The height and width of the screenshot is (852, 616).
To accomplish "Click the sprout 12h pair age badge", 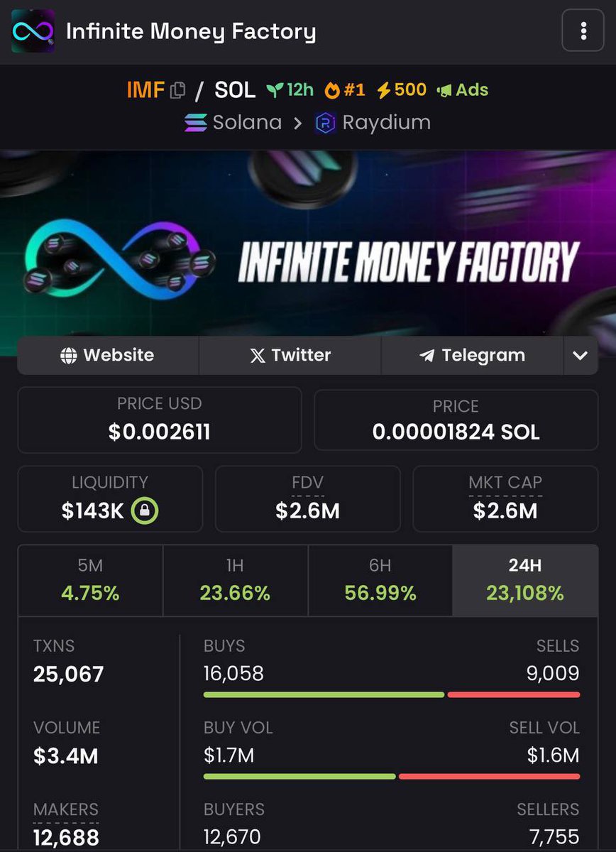I will [x=290, y=90].
